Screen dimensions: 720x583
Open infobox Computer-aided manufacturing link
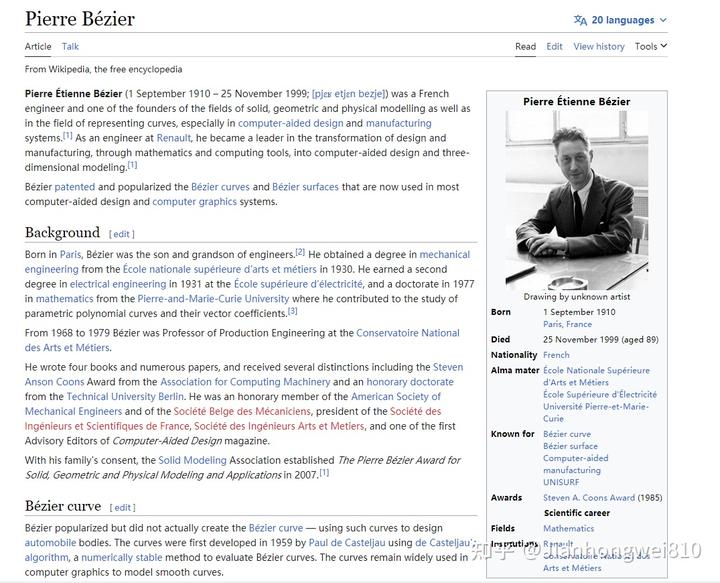(x=575, y=458)
